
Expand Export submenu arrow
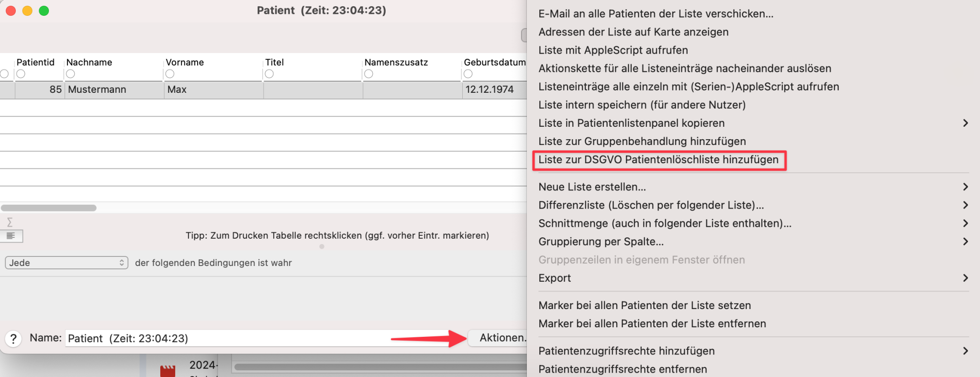966,278
